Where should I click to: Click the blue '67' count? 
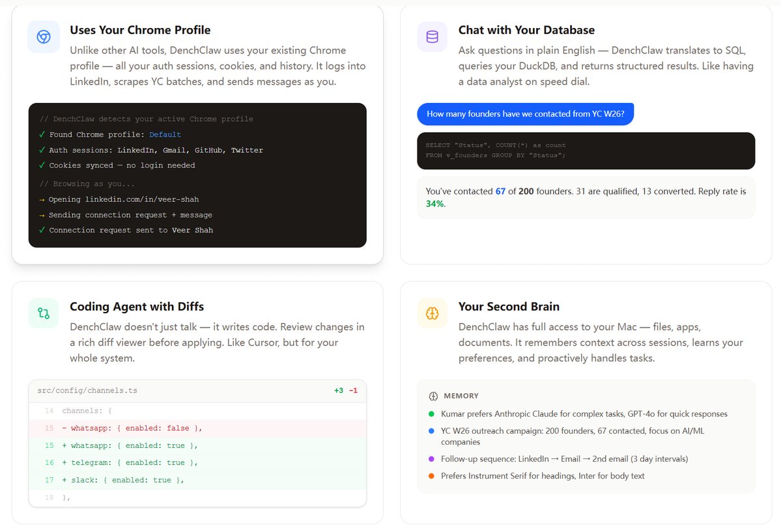500,191
